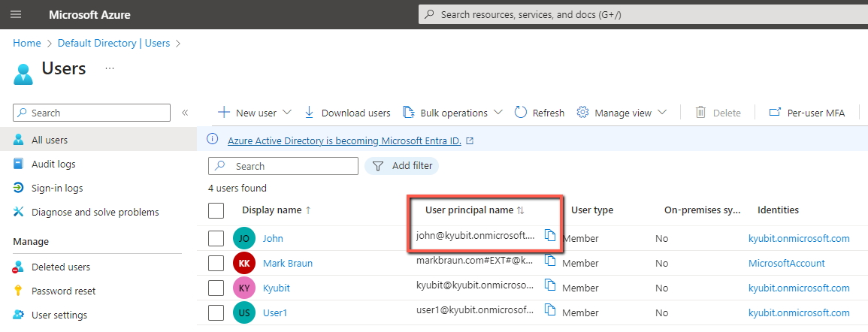Click User1's US avatar circle
Screen dimensions: 868x332
pyautogui.click(x=244, y=312)
